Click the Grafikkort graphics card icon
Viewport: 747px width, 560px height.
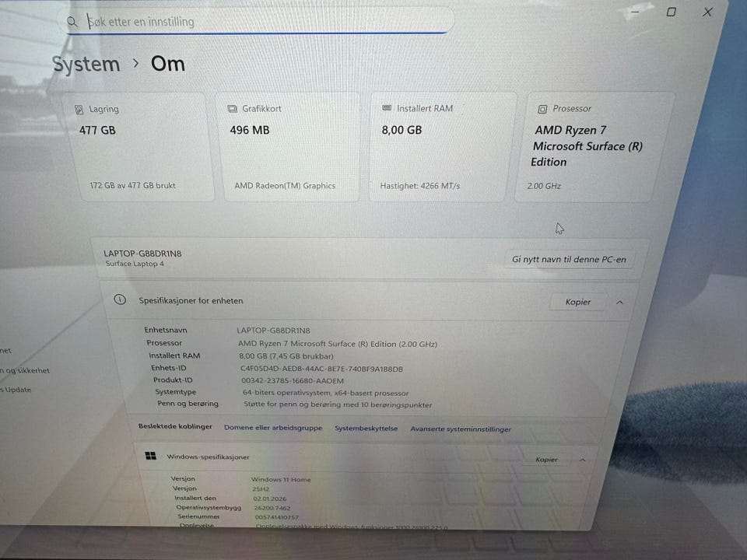point(232,109)
